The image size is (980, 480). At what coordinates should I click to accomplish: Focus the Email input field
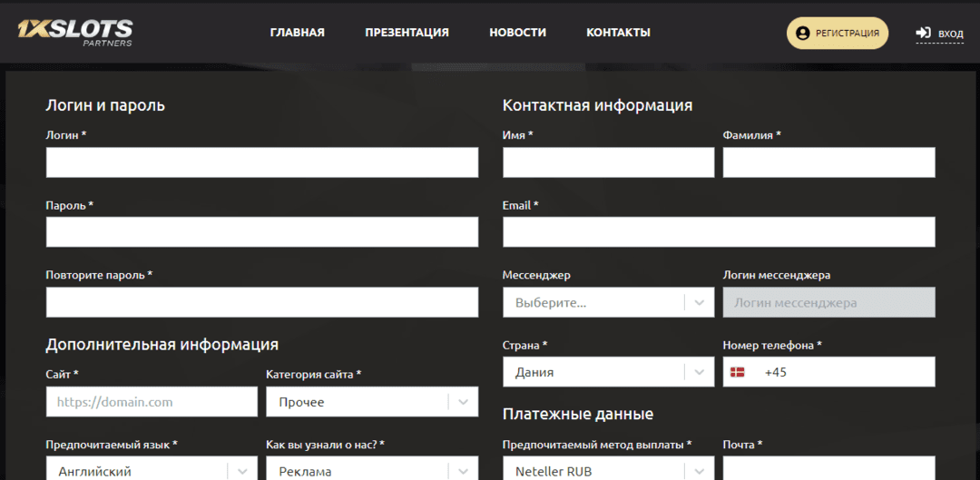(719, 232)
